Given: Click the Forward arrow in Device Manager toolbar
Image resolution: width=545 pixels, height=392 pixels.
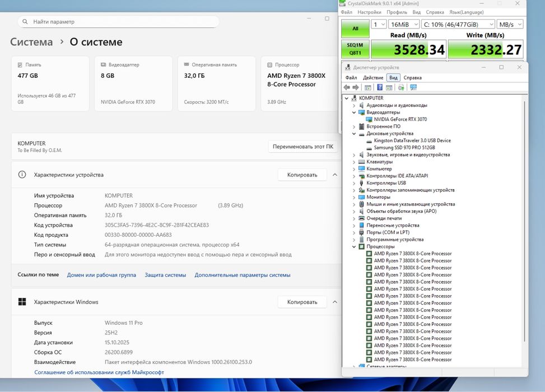Looking at the screenshot, I should click(355, 87).
